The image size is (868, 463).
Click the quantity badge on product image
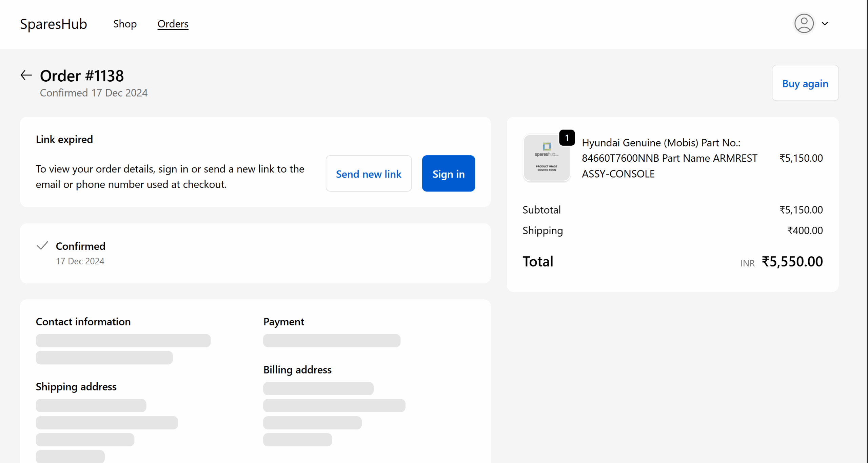567,138
